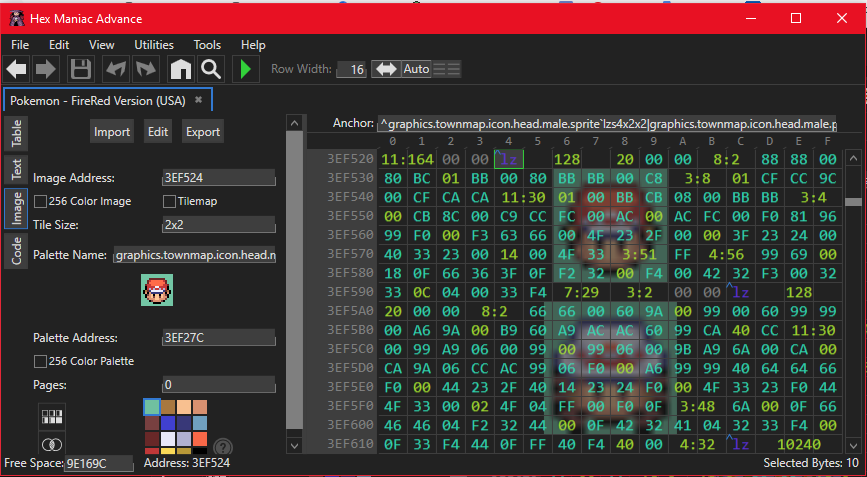Open the magnifying glass search tool
The width and height of the screenshot is (867, 477).
[x=210, y=69]
